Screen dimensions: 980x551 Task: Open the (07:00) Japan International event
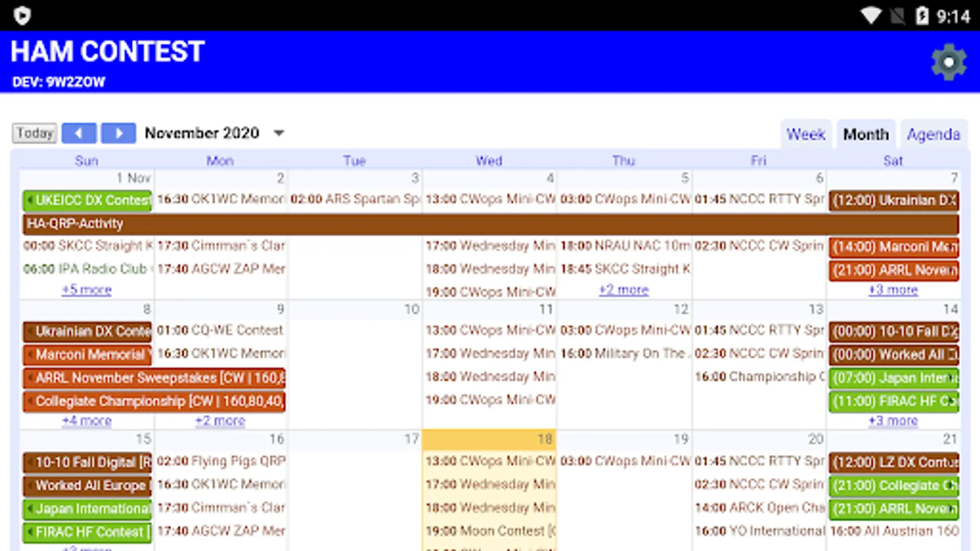894,378
